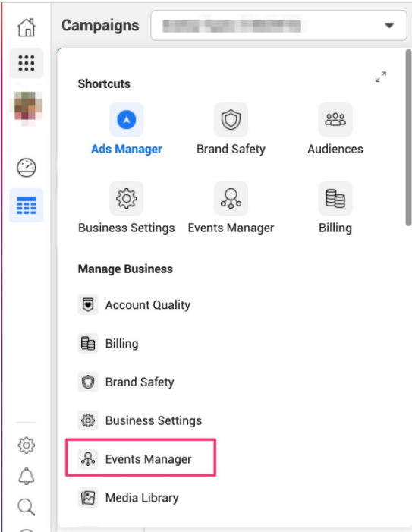The height and width of the screenshot is (532, 412).
Task: Open Audiences shortcut icon
Action: tap(335, 120)
